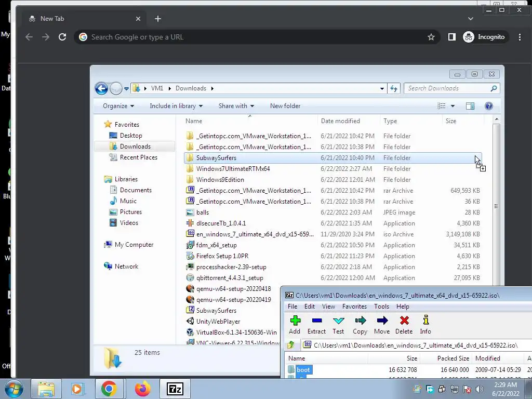Click the 7-Zip Info button

tap(425, 325)
